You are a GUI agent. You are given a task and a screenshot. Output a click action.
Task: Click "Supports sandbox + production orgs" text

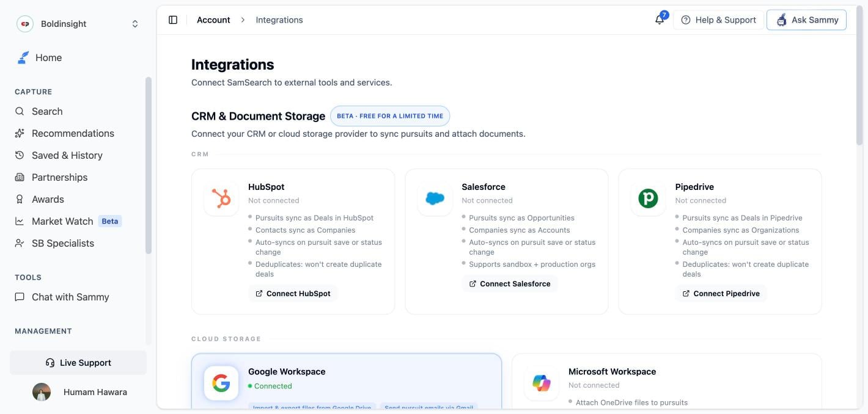click(x=532, y=264)
